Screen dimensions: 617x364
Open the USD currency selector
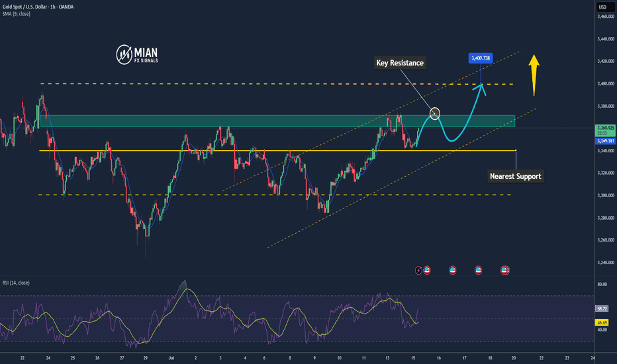click(x=602, y=7)
